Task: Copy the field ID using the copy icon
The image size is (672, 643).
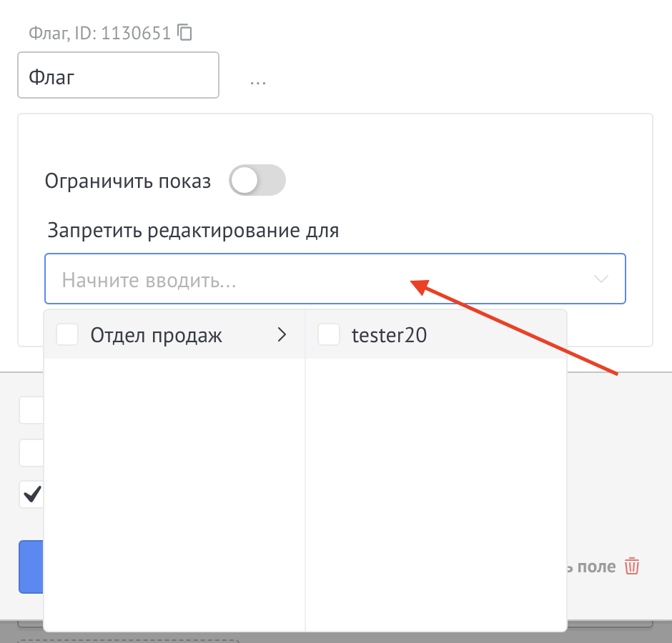Action: point(185,32)
